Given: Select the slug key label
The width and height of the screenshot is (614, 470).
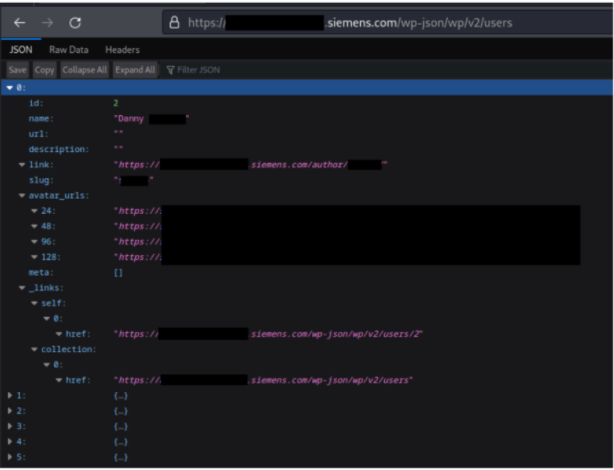Looking at the screenshot, I should click(41, 180).
